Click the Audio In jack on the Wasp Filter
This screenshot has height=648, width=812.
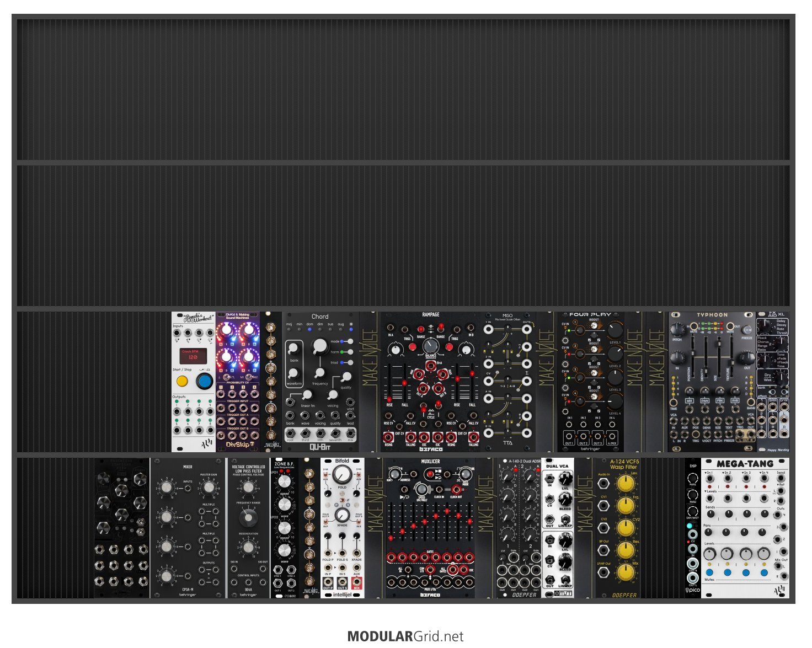click(x=603, y=484)
